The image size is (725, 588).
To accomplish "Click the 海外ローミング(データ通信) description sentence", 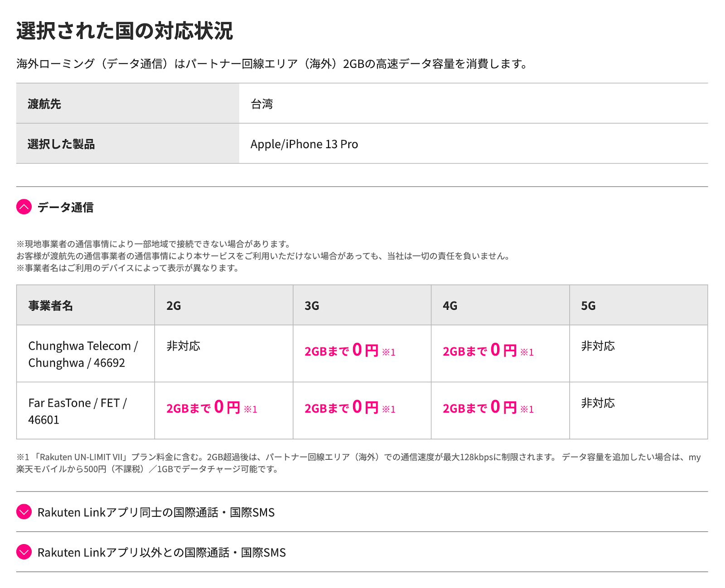I will point(272,64).
